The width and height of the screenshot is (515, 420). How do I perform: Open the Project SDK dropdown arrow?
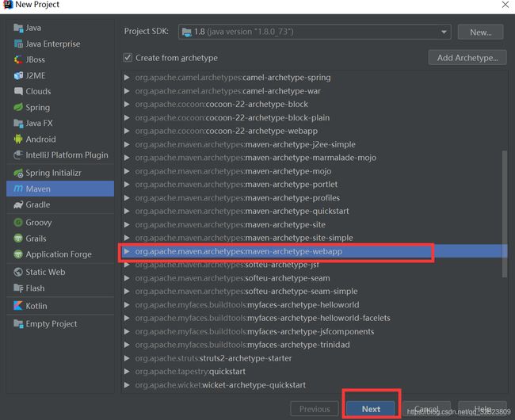click(444, 32)
